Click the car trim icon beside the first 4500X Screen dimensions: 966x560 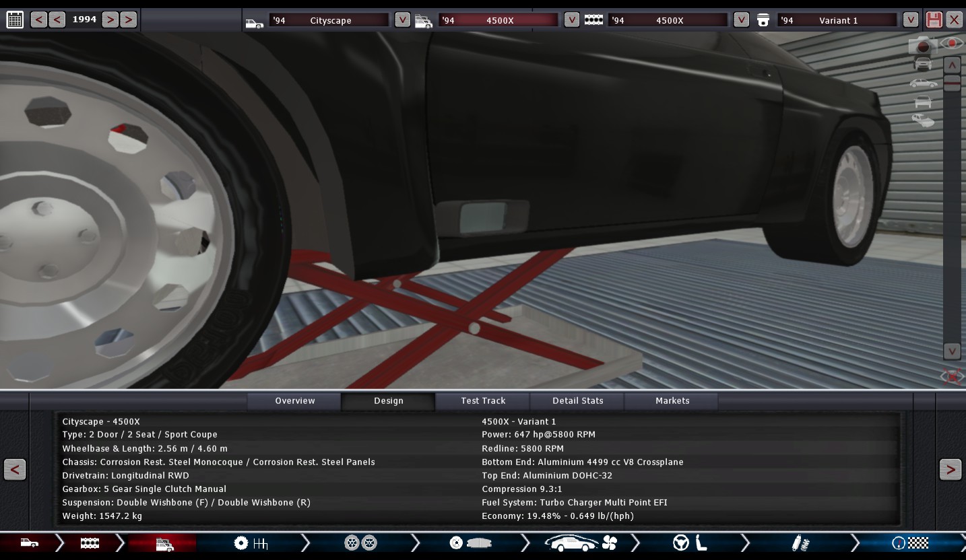(x=424, y=22)
